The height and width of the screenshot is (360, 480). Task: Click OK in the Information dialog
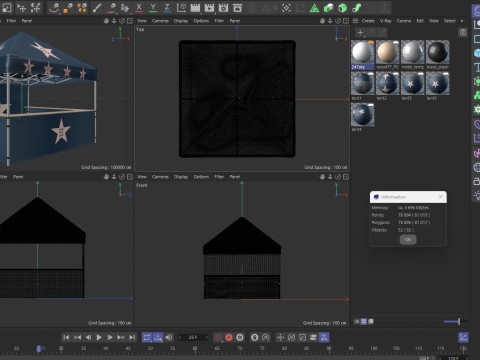pos(408,239)
